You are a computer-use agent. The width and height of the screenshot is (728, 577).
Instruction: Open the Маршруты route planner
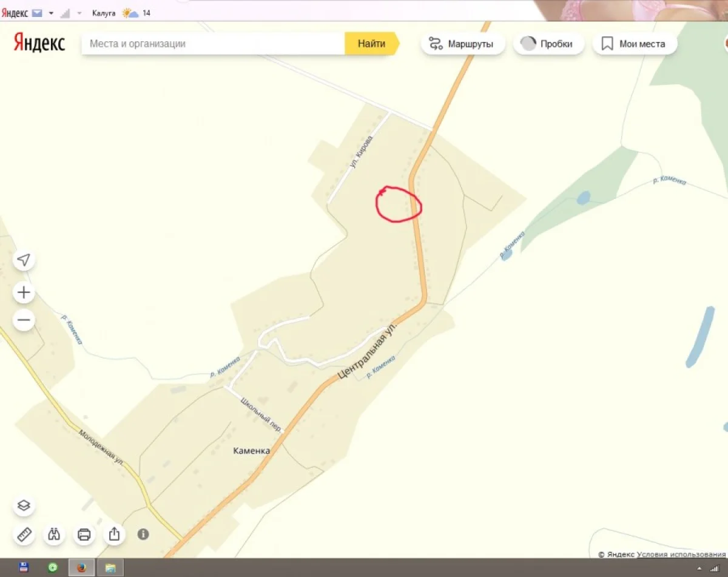tap(462, 44)
